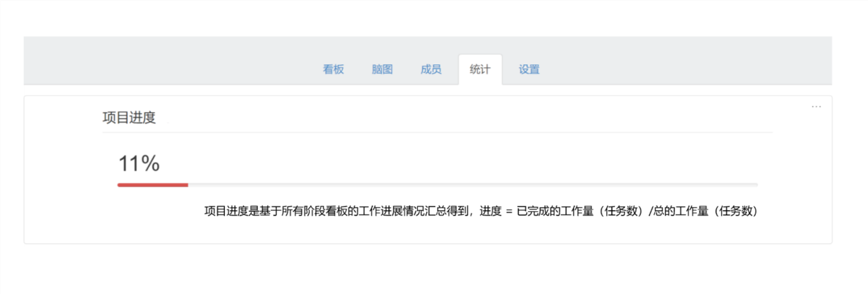Open the 脑图 tab
This screenshot has width=868, height=294.
click(x=382, y=69)
